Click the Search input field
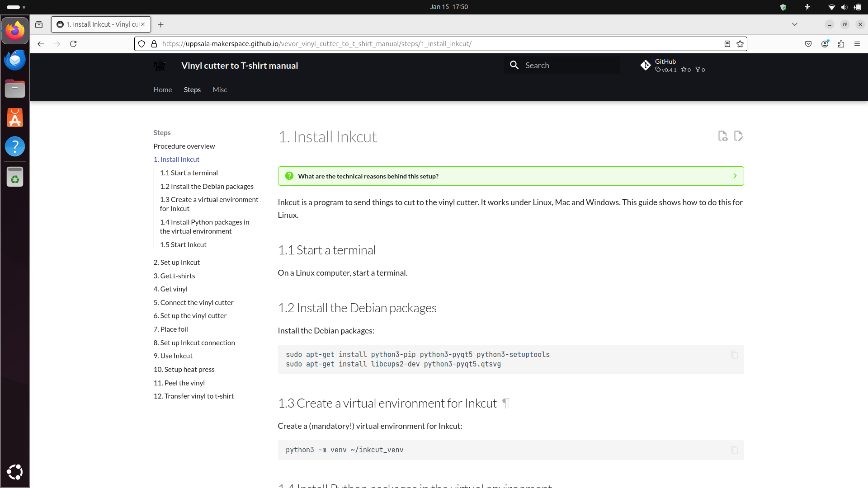 [x=561, y=66]
